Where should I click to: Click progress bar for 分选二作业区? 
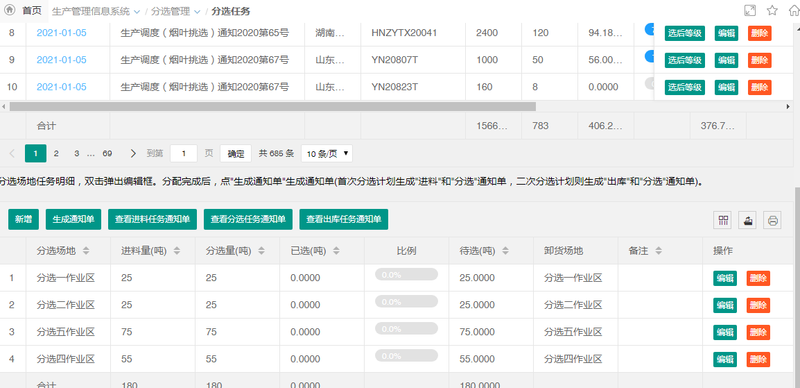pos(407,301)
